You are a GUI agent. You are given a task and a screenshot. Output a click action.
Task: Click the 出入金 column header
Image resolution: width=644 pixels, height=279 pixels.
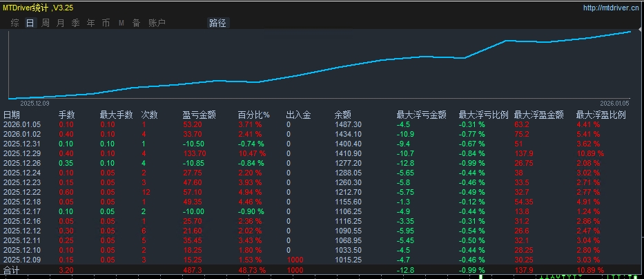(299, 115)
